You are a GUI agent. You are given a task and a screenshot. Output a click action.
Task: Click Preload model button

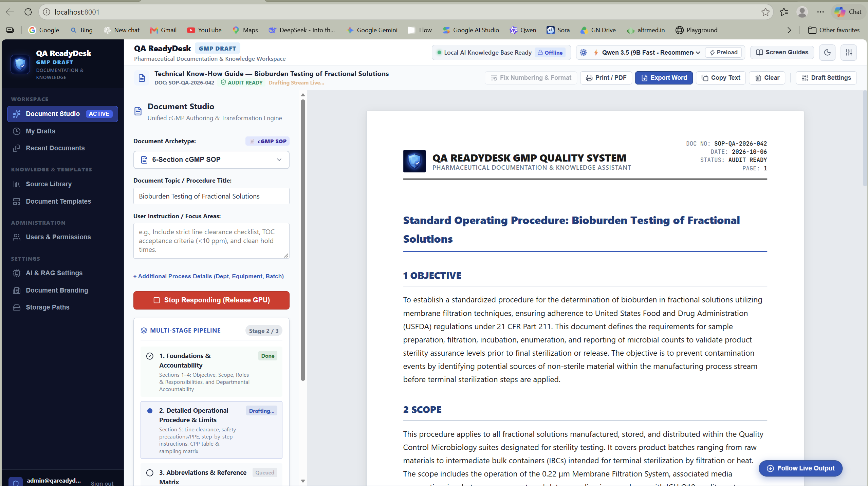[723, 52]
